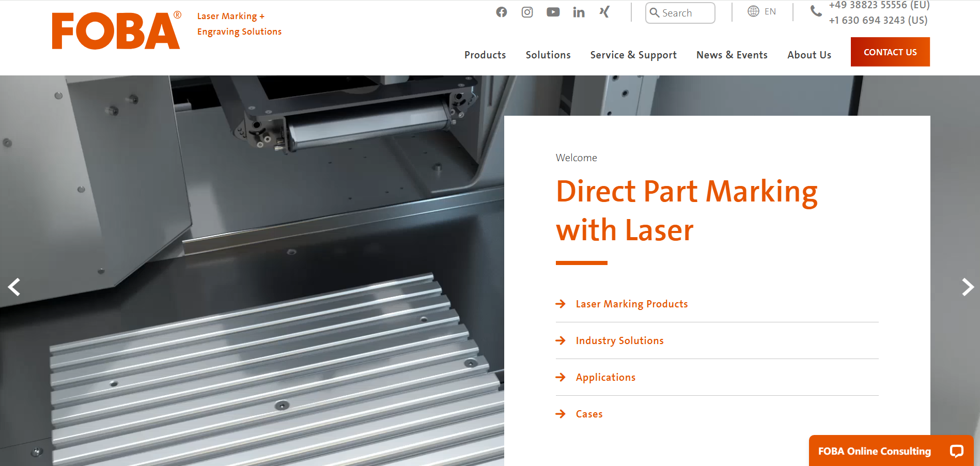The height and width of the screenshot is (466, 980).
Task: Click the Welcome text
Action: [x=577, y=158]
